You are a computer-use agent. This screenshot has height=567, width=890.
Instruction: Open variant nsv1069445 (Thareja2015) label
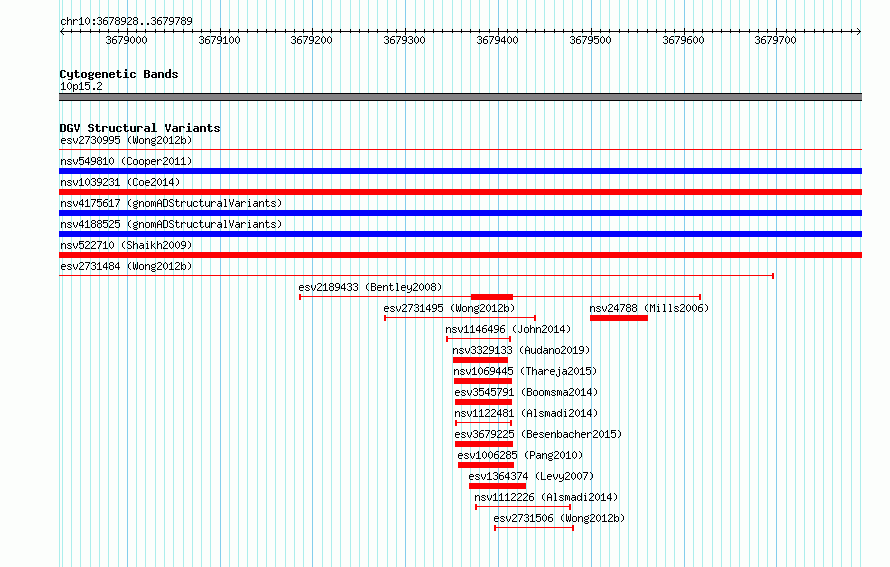[x=525, y=371]
